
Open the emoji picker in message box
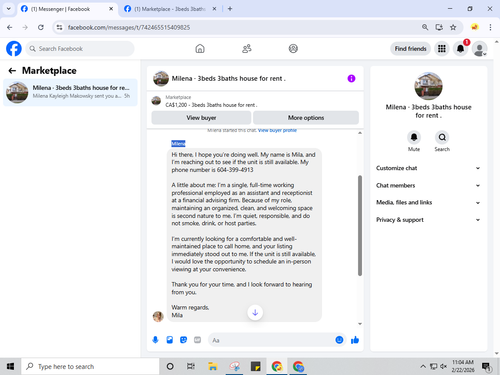click(339, 340)
